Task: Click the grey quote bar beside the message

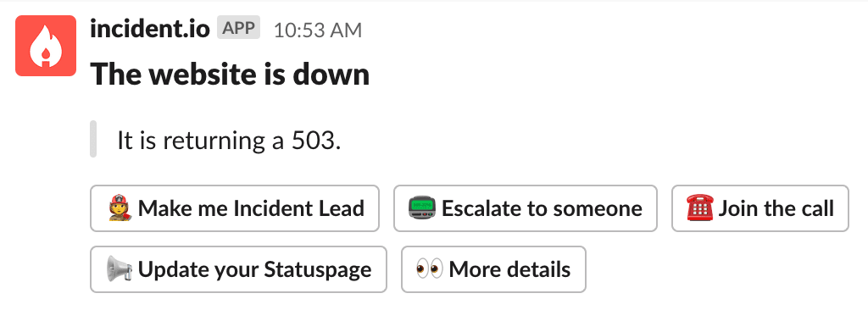Action: pos(93,139)
